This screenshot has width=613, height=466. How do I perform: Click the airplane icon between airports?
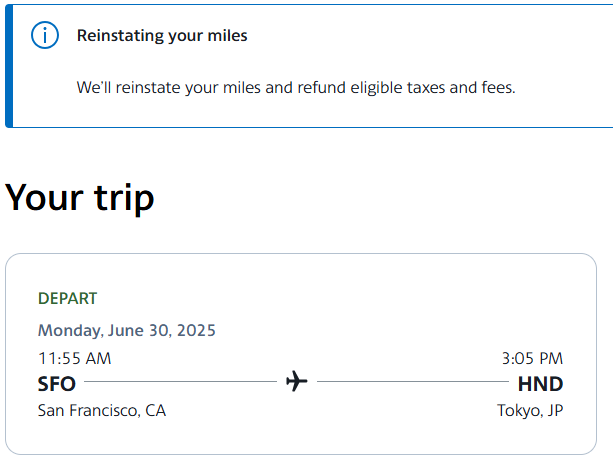[296, 382]
